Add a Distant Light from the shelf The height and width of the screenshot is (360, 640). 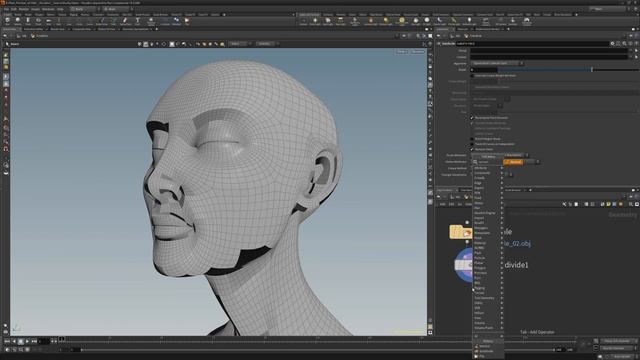386,21
